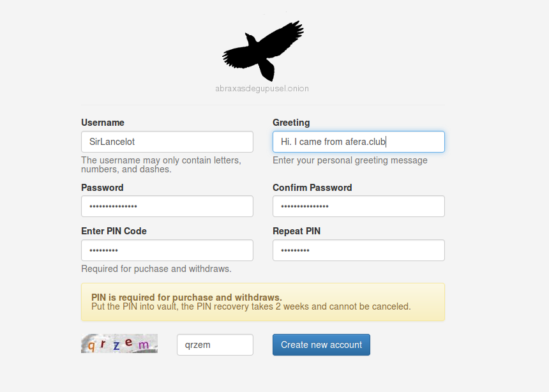The image size is (549, 392).
Task: Click into the Greeting message field
Action: coord(359,142)
